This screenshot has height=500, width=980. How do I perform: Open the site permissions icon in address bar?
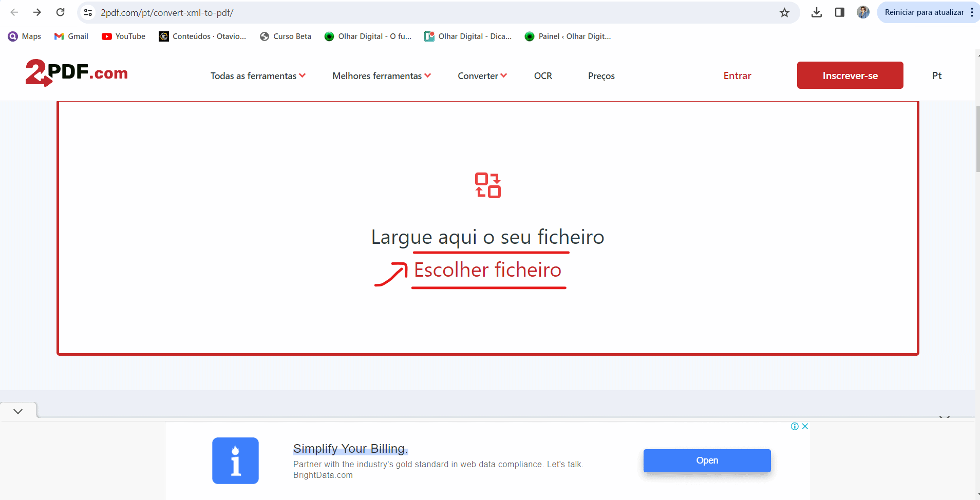point(88,12)
